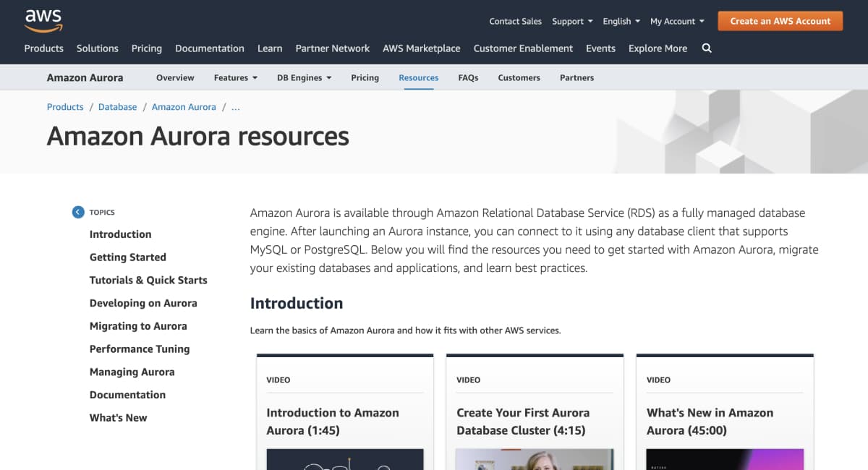Click the Introduction to Amazon Aurora video thumbnail
This screenshot has width=868, height=470.
[x=345, y=459]
